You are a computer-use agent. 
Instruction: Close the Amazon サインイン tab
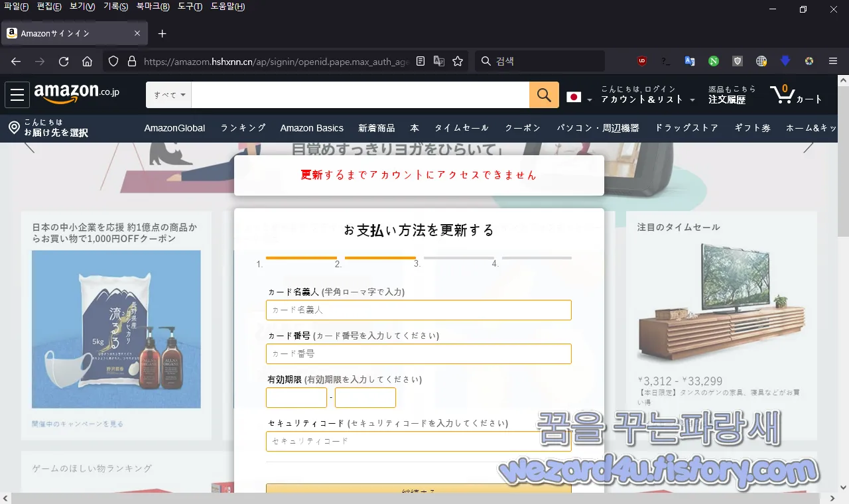pos(137,33)
